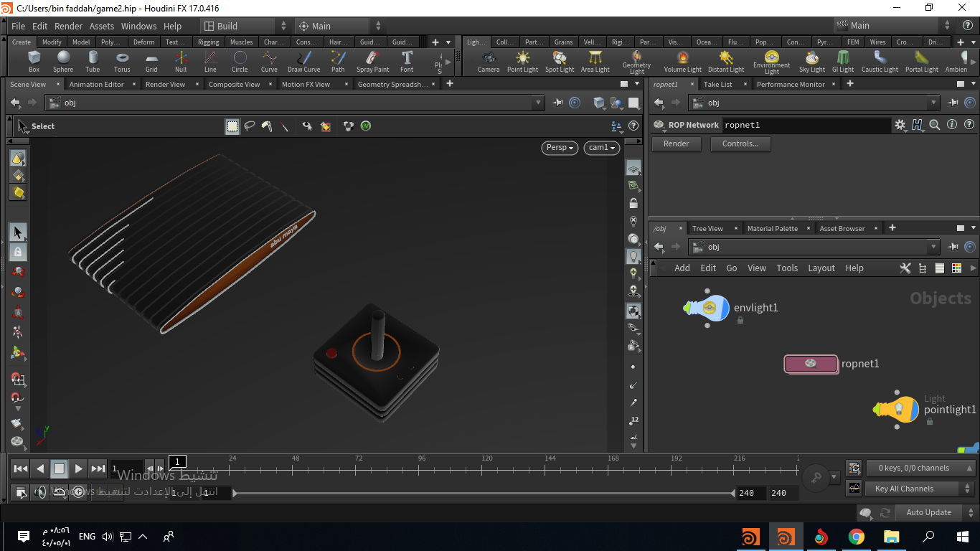Add a Distant Light from the shelf
Screen dimensions: 980x551
click(x=726, y=62)
